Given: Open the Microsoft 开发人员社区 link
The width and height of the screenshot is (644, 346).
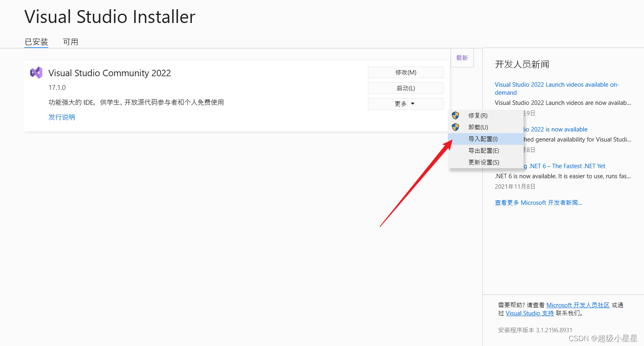Looking at the screenshot, I should tap(578, 305).
